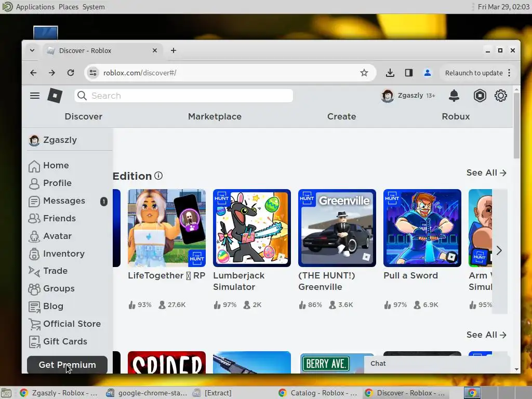
Task: Bookmark this page with the star icon
Action: (x=364, y=73)
